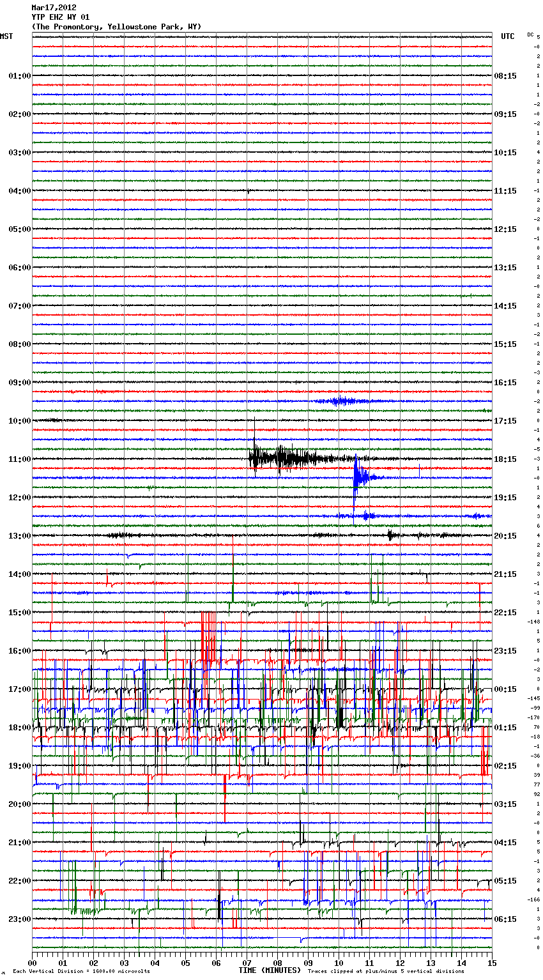Screen dimensions: 543x980
Task: Select the 09:00 MST time label
Action: click(20, 383)
